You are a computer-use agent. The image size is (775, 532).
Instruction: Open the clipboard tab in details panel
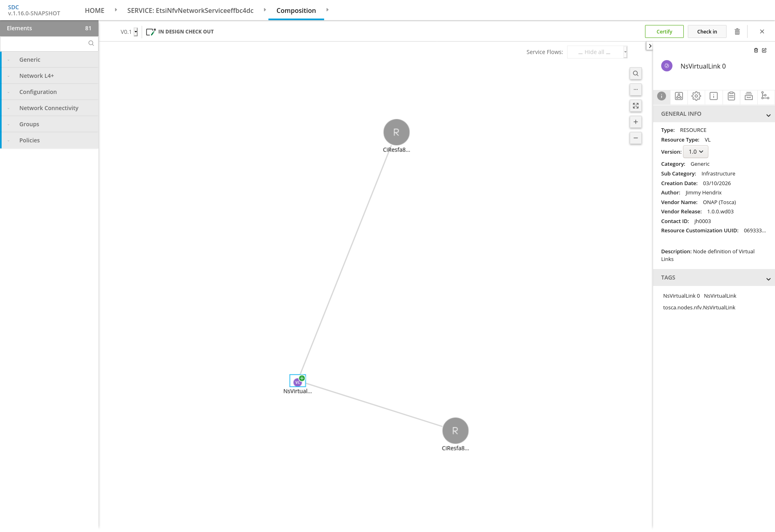[731, 96]
